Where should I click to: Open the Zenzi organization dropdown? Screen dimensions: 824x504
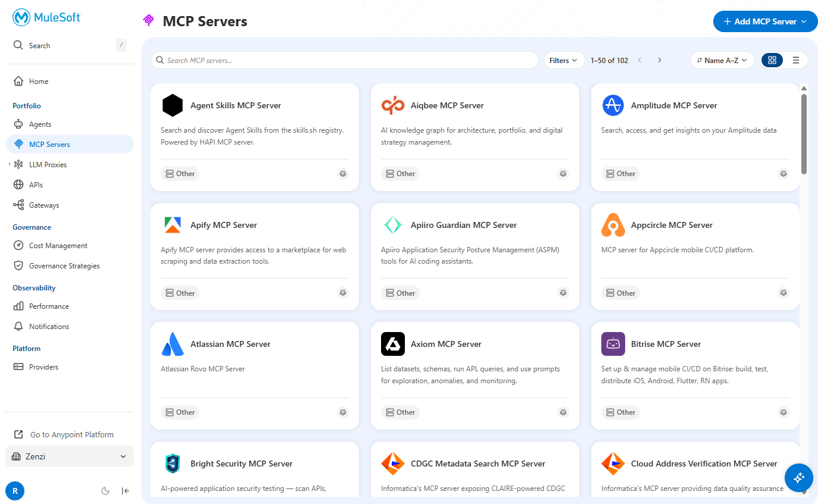(x=69, y=456)
